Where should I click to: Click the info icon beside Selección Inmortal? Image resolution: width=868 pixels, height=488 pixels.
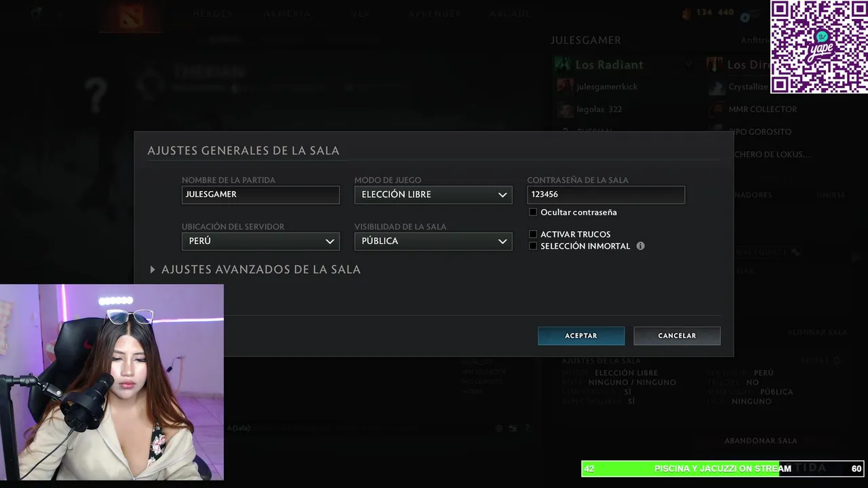[x=640, y=246]
